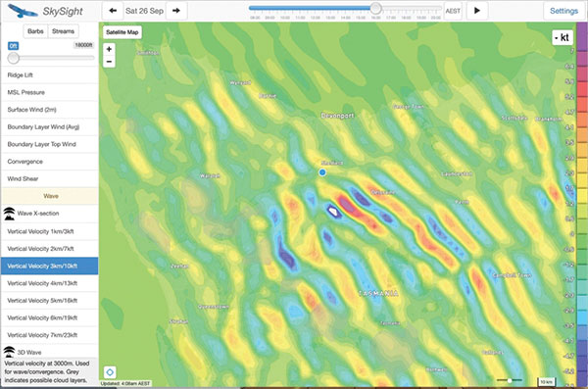Advance to next day with right arrow
This screenshot has width=588, height=389.
[x=176, y=11]
